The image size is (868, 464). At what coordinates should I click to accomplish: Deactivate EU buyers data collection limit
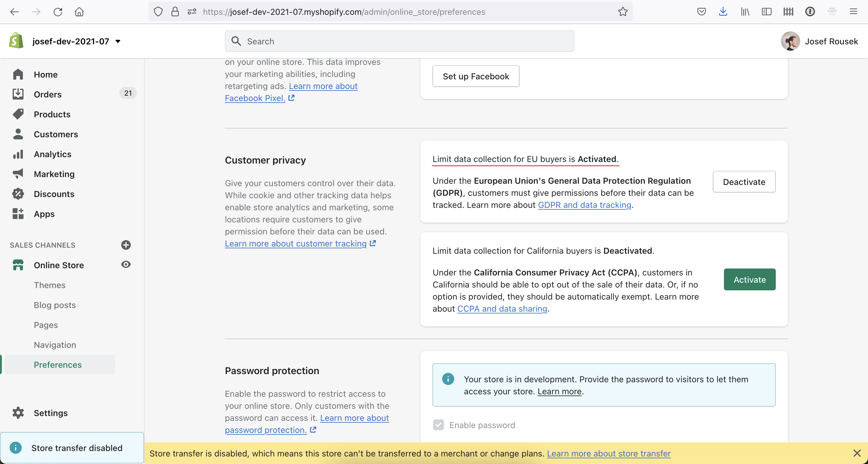[744, 182]
